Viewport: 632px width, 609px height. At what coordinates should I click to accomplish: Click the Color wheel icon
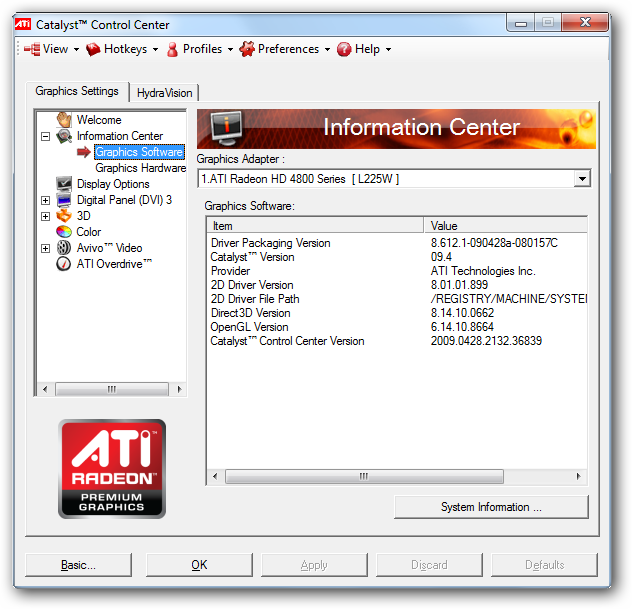pos(64,232)
